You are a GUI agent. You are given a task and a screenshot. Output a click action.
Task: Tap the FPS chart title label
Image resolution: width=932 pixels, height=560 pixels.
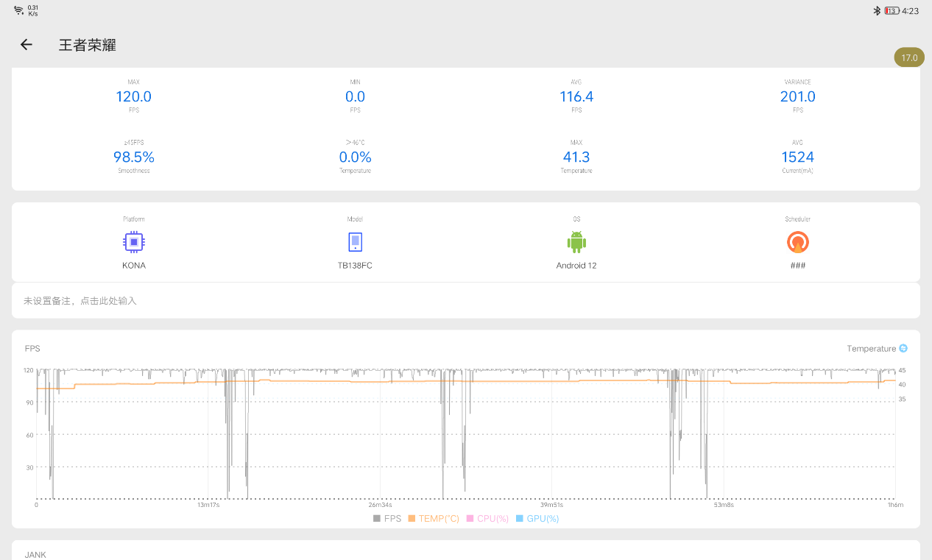tap(32, 349)
